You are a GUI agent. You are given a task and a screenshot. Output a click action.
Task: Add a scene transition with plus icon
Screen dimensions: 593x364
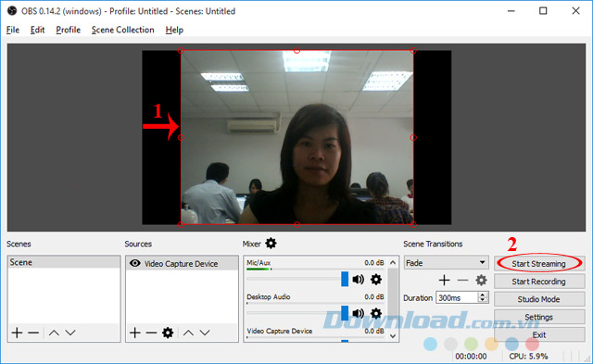click(x=445, y=280)
